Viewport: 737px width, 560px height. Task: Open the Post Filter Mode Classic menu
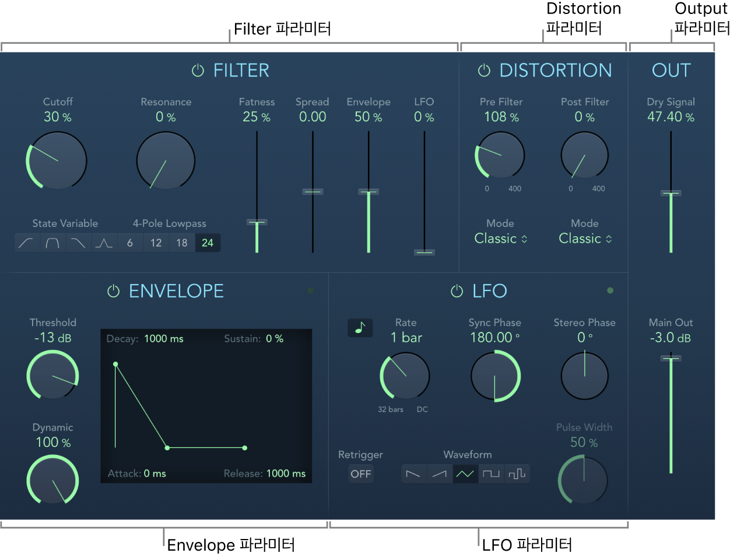pos(585,239)
